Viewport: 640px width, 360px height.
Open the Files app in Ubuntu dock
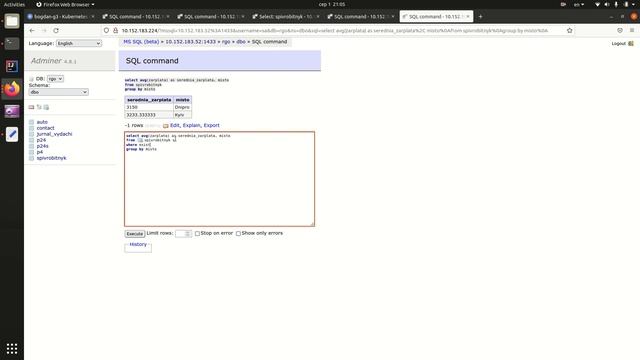(12, 21)
